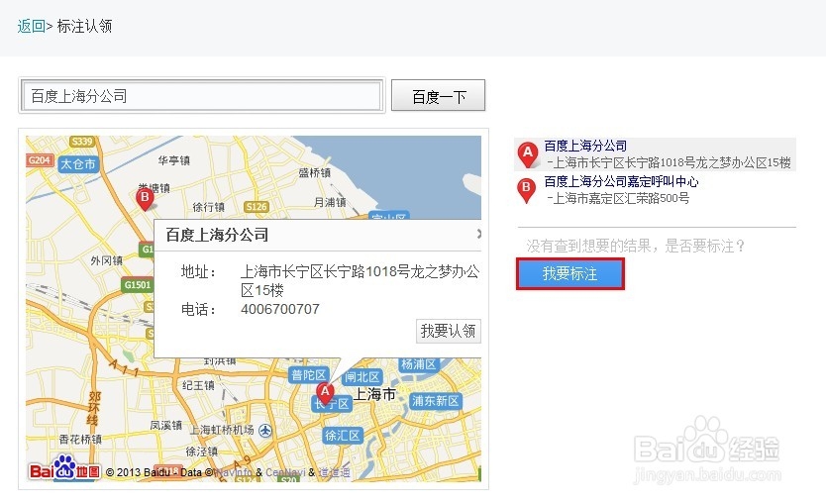Click red marker icon B in results list
The height and width of the screenshot is (504, 826).
(x=526, y=190)
